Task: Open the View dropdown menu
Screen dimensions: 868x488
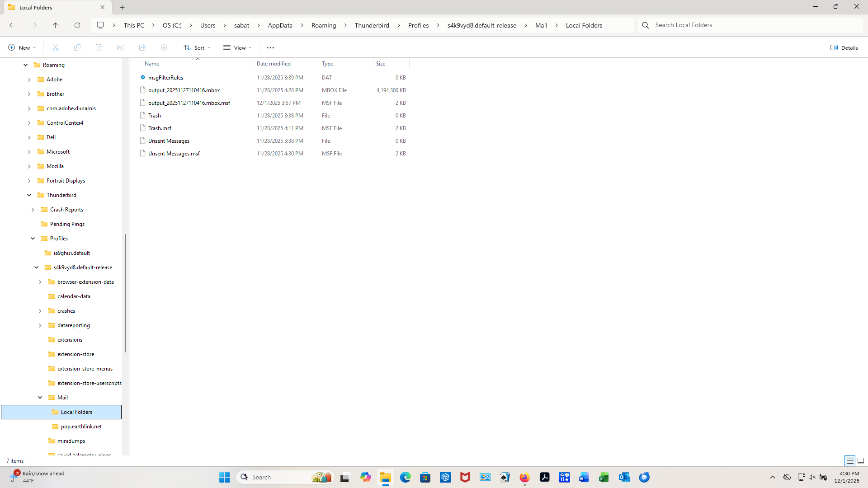Action: pos(237,47)
